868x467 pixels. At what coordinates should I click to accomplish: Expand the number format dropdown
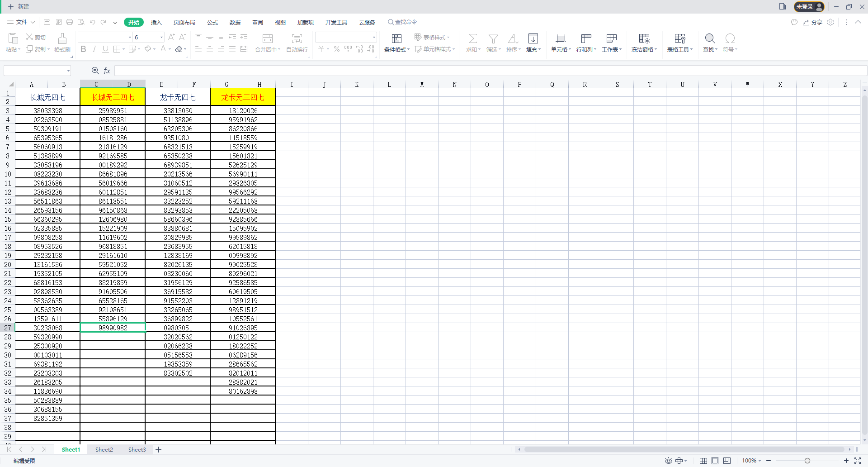tap(374, 38)
